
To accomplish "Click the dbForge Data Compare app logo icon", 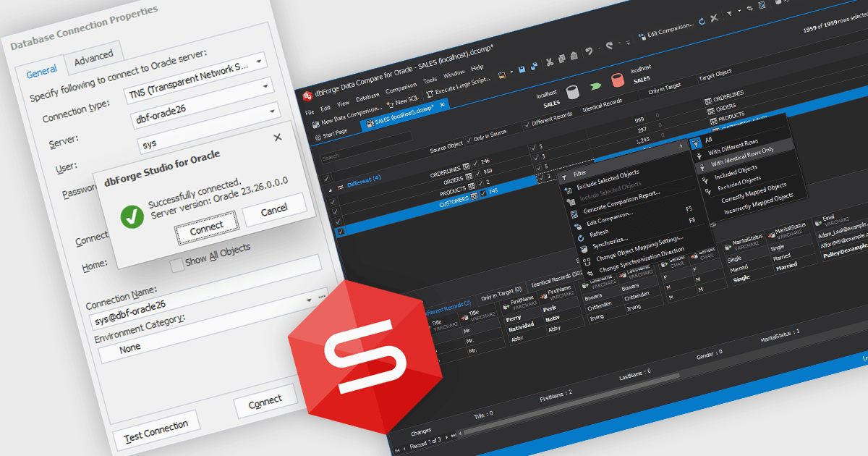I will [307, 96].
